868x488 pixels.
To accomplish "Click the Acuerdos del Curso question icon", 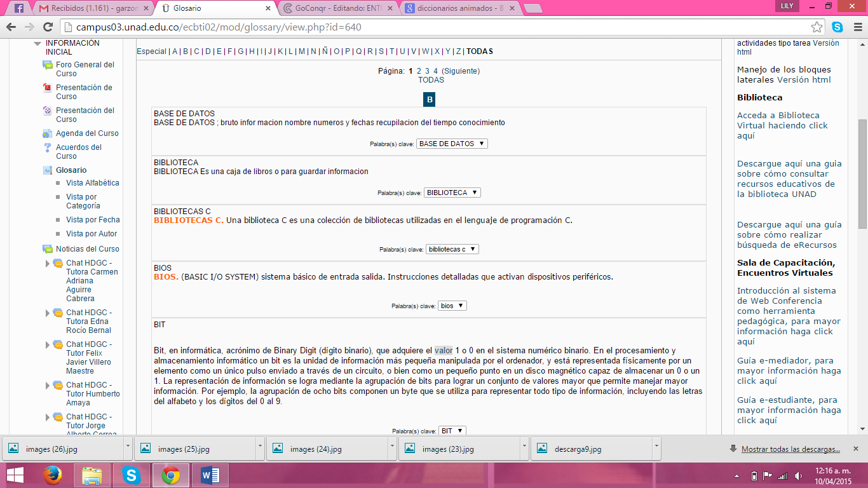I will [x=47, y=147].
